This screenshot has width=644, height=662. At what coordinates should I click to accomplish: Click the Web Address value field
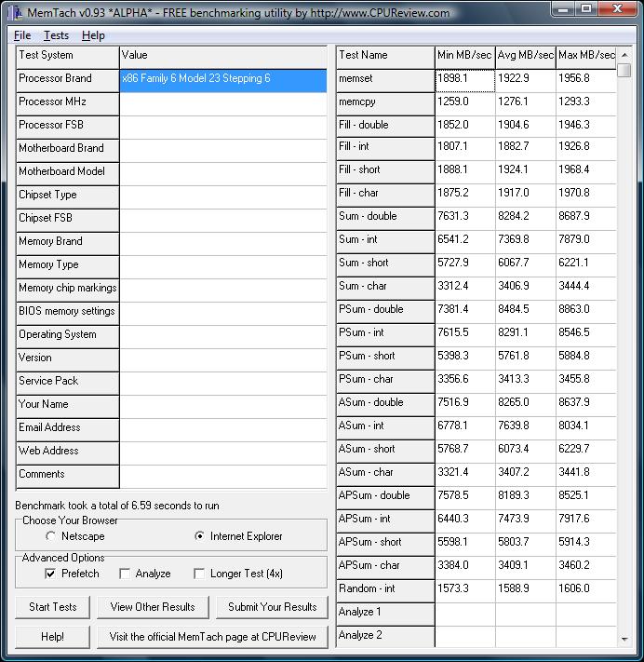pos(223,453)
